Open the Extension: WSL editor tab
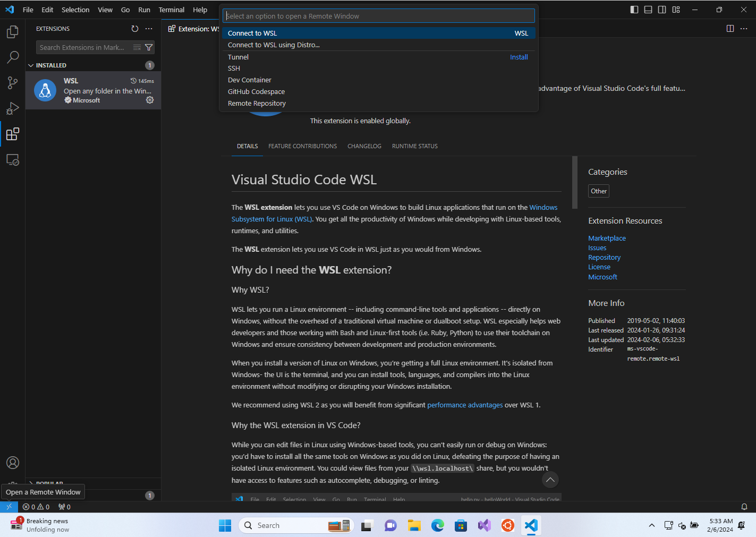The height and width of the screenshot is (537, 756). pos(193,29)
